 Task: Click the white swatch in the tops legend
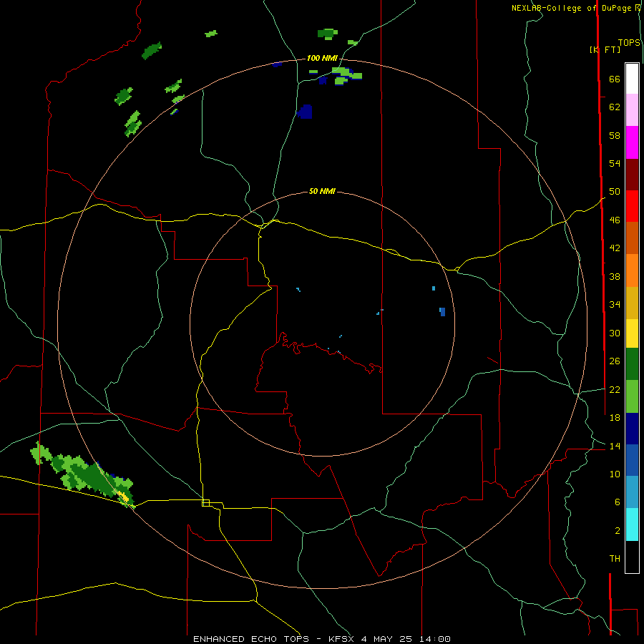pyautogui.click(x=632, y=79)
